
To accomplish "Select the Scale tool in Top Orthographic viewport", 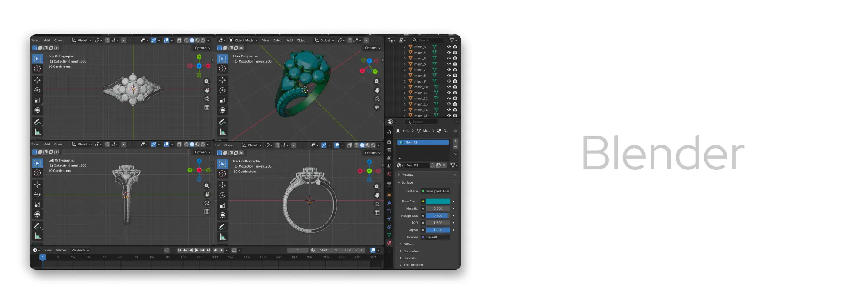I will (x=38, y=100).
